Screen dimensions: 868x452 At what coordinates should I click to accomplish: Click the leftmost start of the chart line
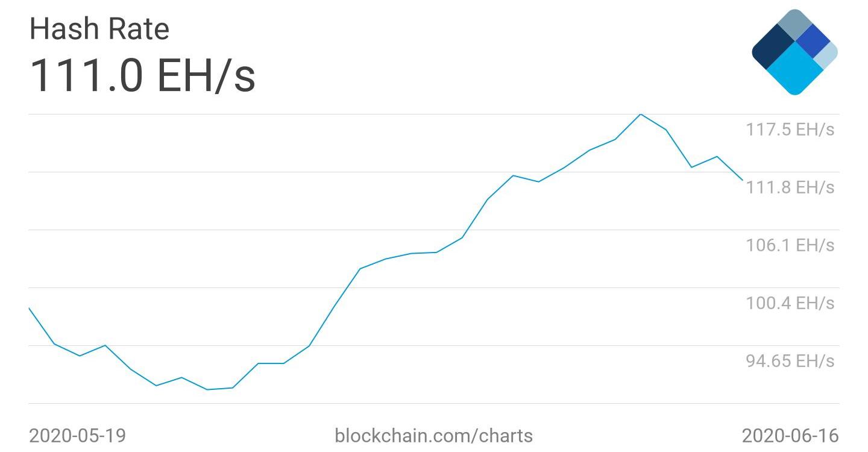(30, 309)
